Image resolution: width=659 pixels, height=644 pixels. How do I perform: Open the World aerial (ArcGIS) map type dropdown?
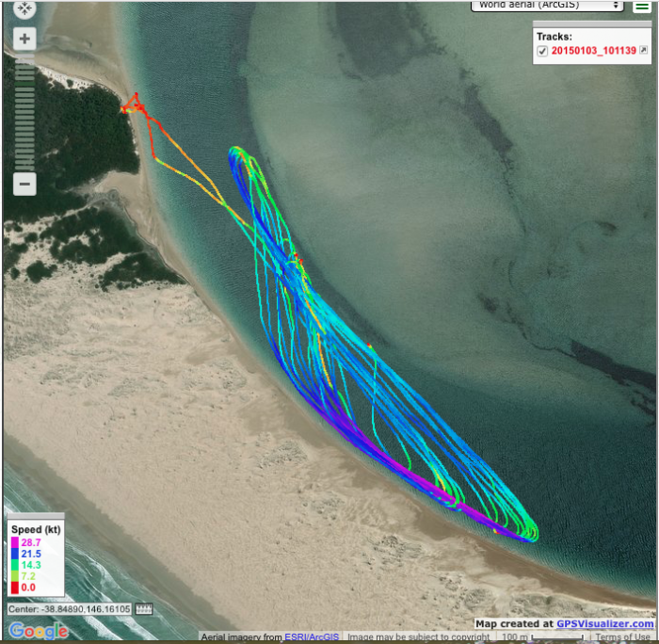click(x=547, y=6)
